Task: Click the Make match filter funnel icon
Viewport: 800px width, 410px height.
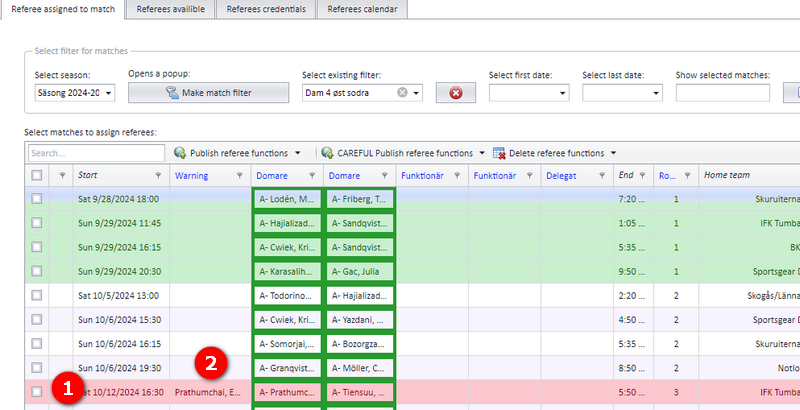Action: (x=172, y=93)
